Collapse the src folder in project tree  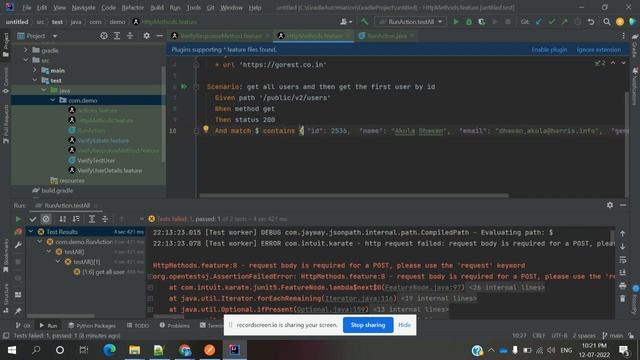[x=25, y=60]
